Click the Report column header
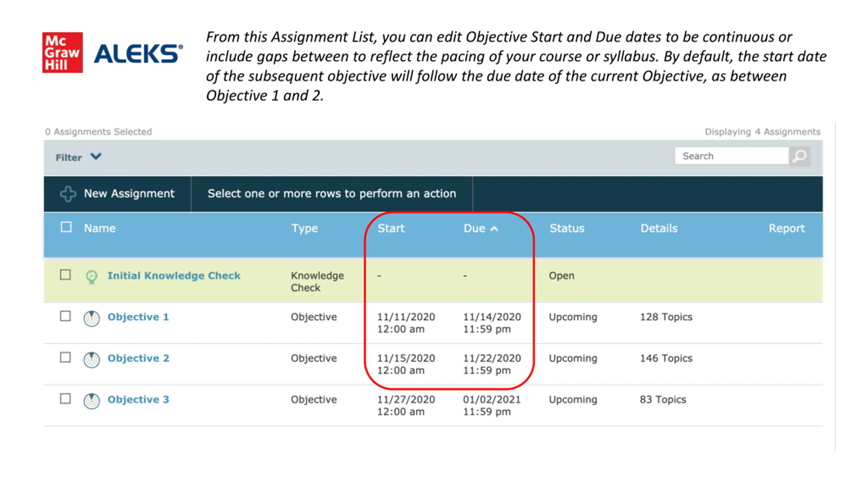Image resolution: width=868 pixels, height=488 pixels. coord(786,229)
